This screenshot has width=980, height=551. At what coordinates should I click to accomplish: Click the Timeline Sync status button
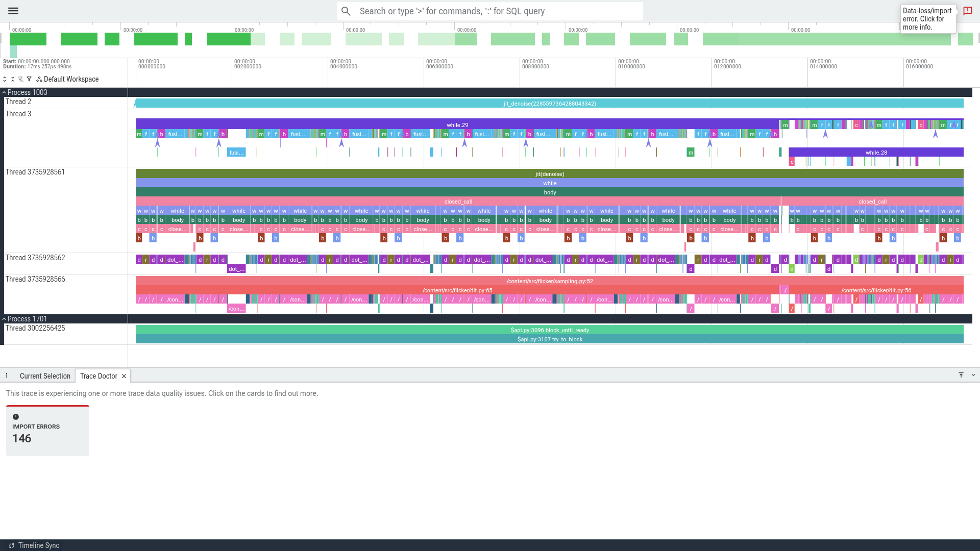point(34,545)
